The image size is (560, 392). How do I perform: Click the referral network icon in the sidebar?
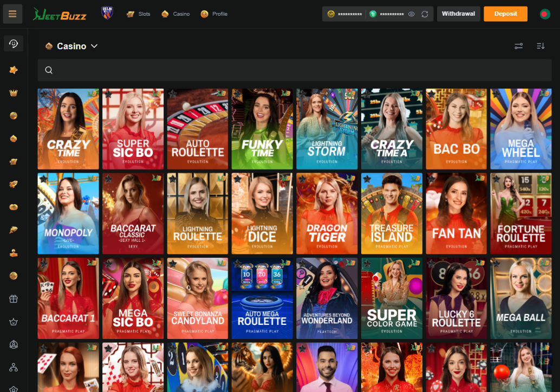(x=14, y=368)
